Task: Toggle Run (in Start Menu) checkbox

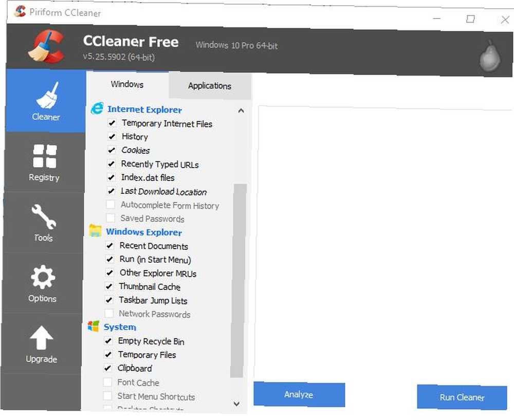Action: 110,259
